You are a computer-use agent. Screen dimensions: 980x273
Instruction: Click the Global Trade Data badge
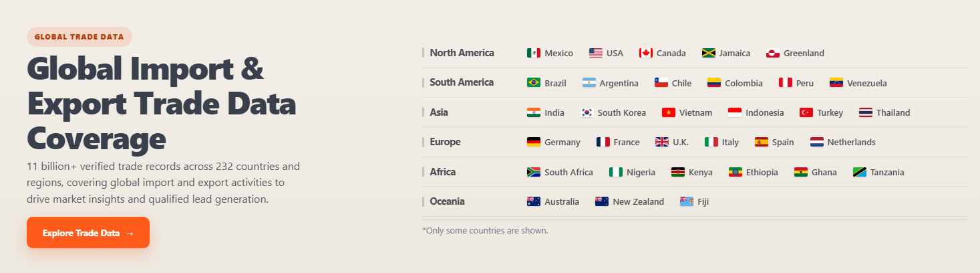pyautogui.click(x=79, y=37)
